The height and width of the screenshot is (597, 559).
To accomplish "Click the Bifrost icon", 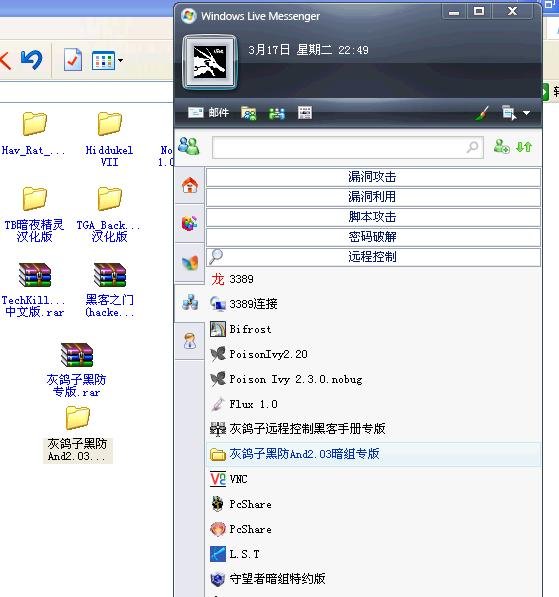I will [218, 329].
